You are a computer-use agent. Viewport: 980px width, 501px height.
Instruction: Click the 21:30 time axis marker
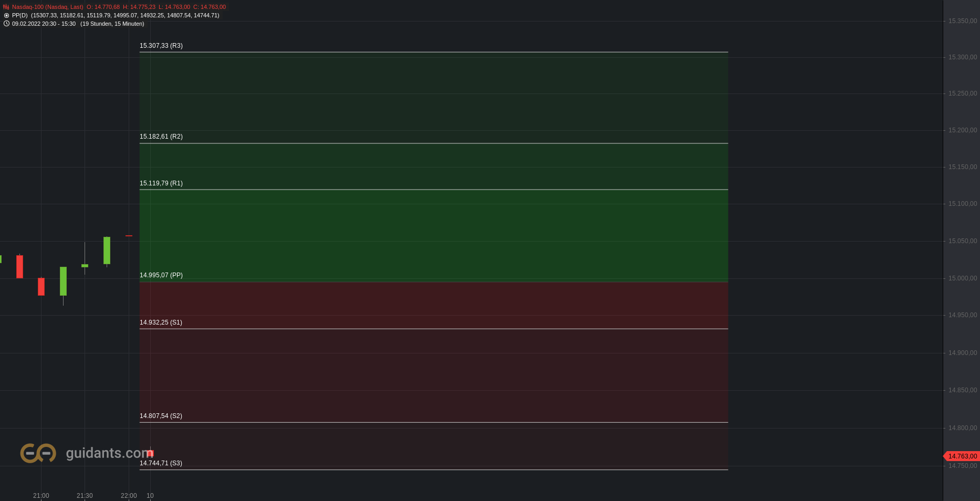[x=85, y=496]
